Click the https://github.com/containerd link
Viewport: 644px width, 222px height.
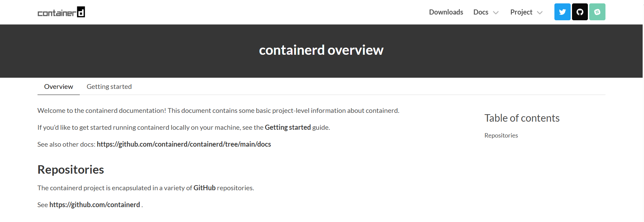click(x=94, y=204)
